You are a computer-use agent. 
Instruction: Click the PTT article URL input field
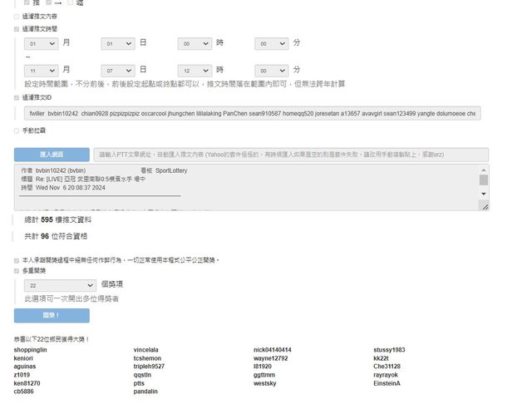[290, 155]
